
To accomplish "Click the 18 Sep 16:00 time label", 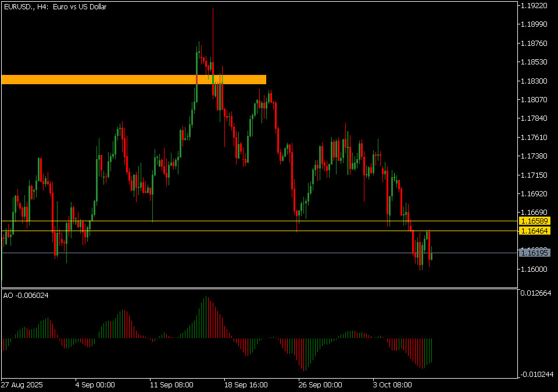I will [x=245, y=384].
